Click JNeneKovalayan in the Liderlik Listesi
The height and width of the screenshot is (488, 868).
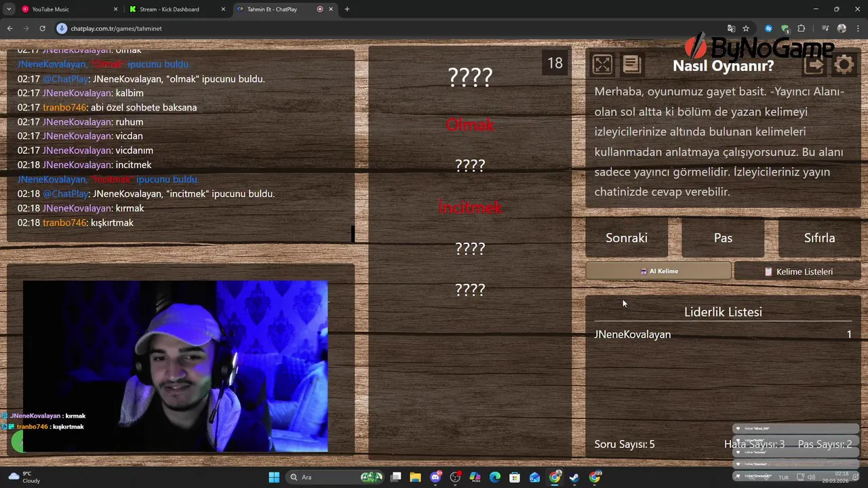(x=633, y=334)
